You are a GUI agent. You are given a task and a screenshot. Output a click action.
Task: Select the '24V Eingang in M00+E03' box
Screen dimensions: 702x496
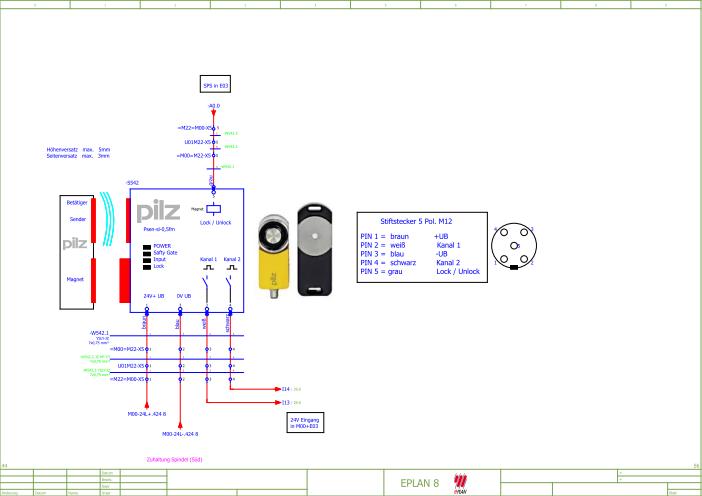point(303,423)
